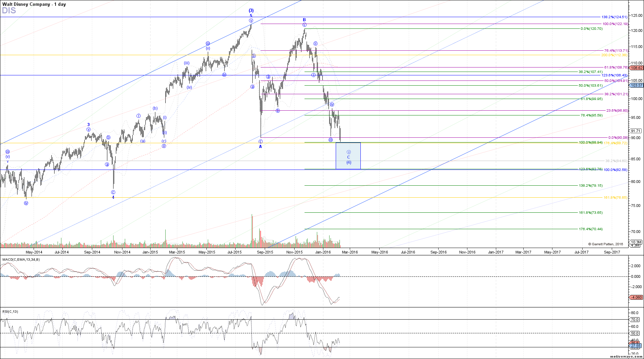Screen dimensions: 644x359
Task: Select the -4.060 MACD value tag
Action: tap(636, 297)
